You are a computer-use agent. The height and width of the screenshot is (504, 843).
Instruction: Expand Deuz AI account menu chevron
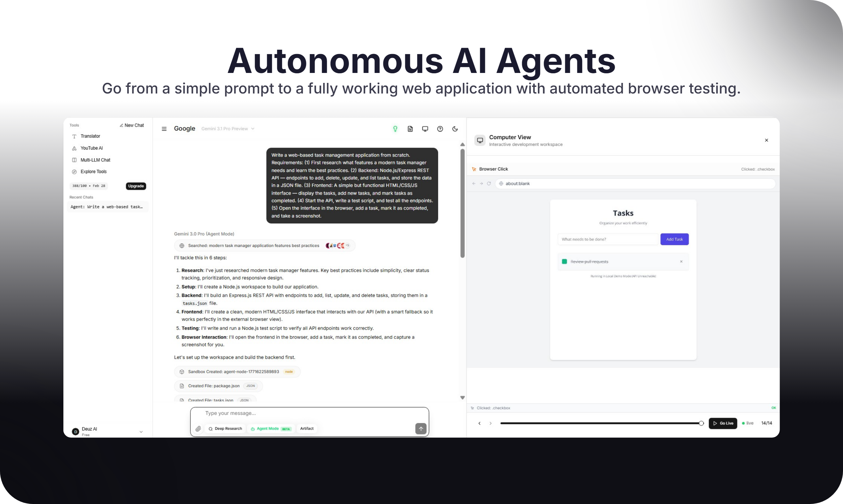(141, 432)
